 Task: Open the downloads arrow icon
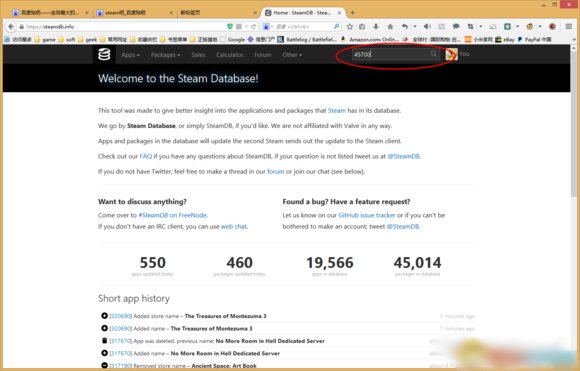click(x=376, y=27)
